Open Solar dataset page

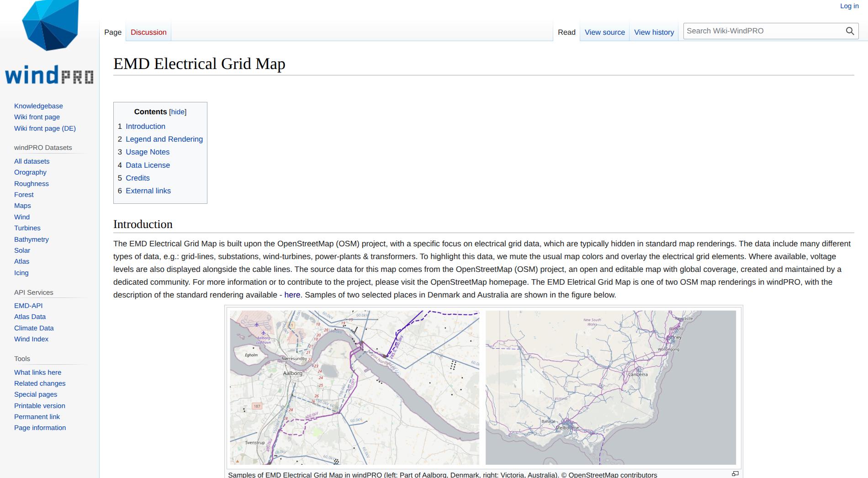click(22, 250)
